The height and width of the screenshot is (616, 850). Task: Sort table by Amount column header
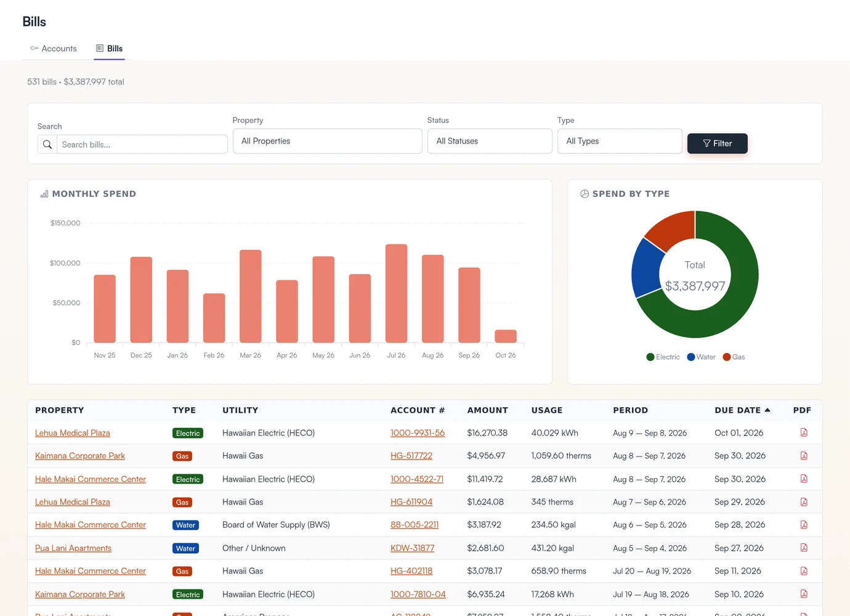[488, 410]
